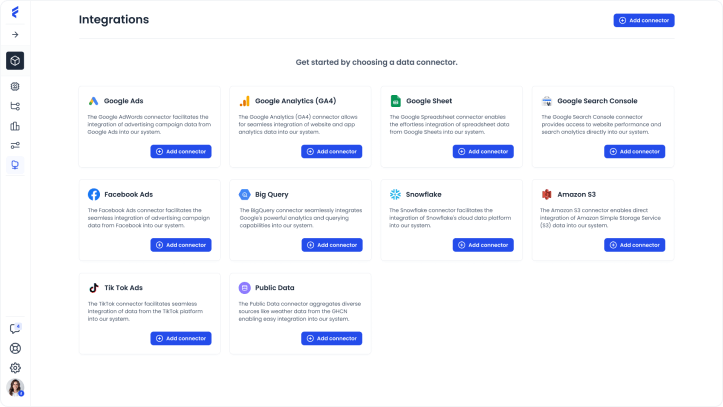Select the Google Sheet card title
This screenshot has height=407, width=723.
click(x=429, y=101)
